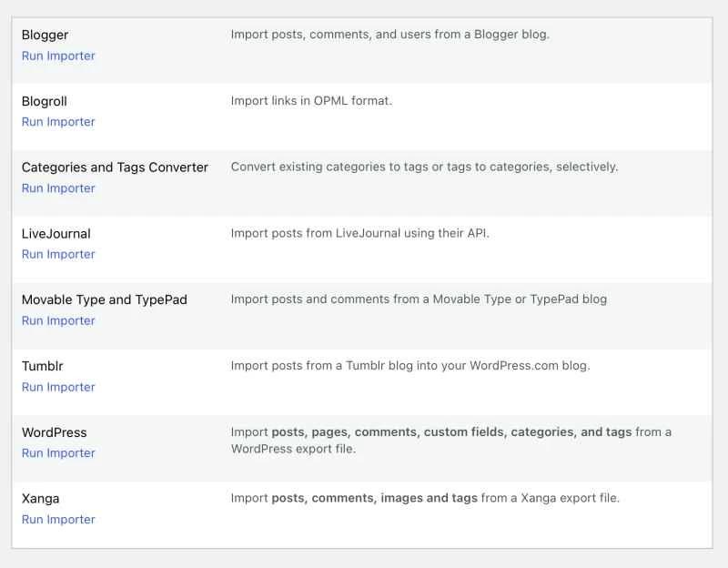
Task: Select the Xanga importer title
Action: (43, 499)
